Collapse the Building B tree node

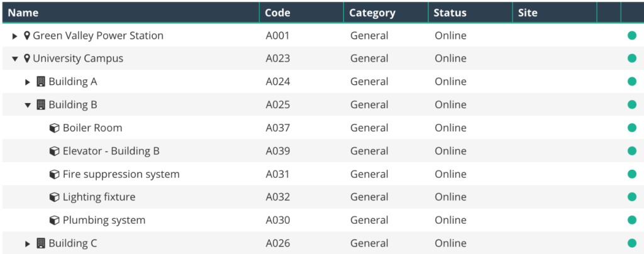tap(28, 105)
